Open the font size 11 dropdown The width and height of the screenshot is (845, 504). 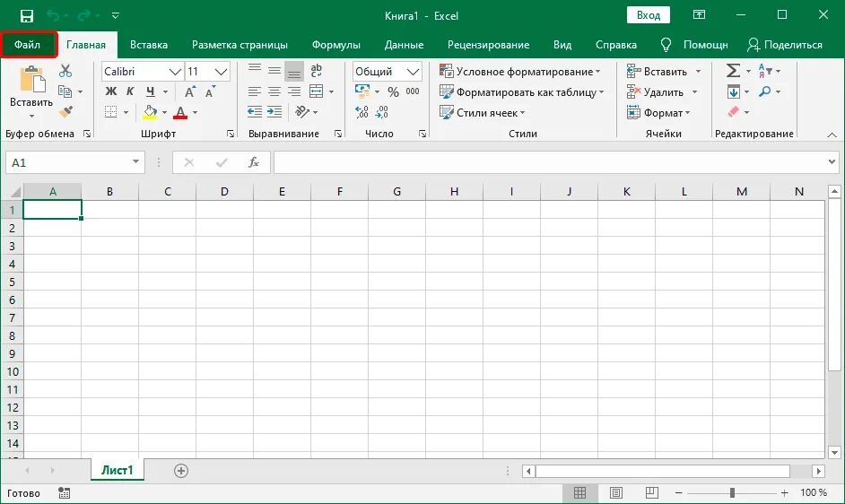[221, 72]
